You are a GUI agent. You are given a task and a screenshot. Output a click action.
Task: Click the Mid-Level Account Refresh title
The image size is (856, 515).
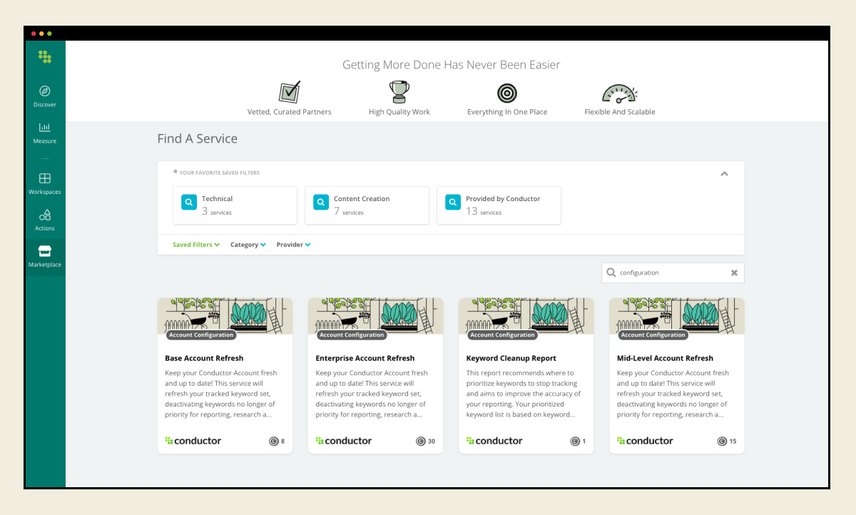coord(665,358)
